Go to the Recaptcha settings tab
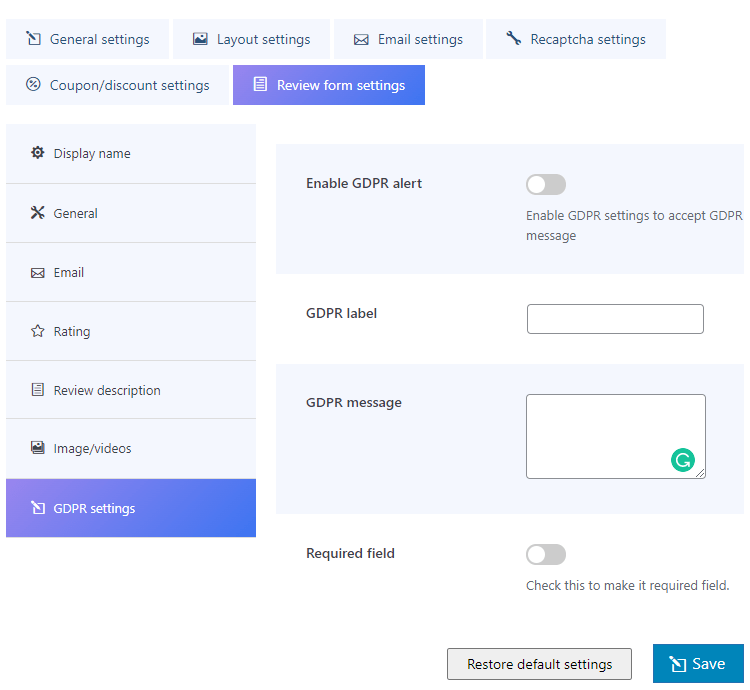750x690 pixels. point(576,39)
